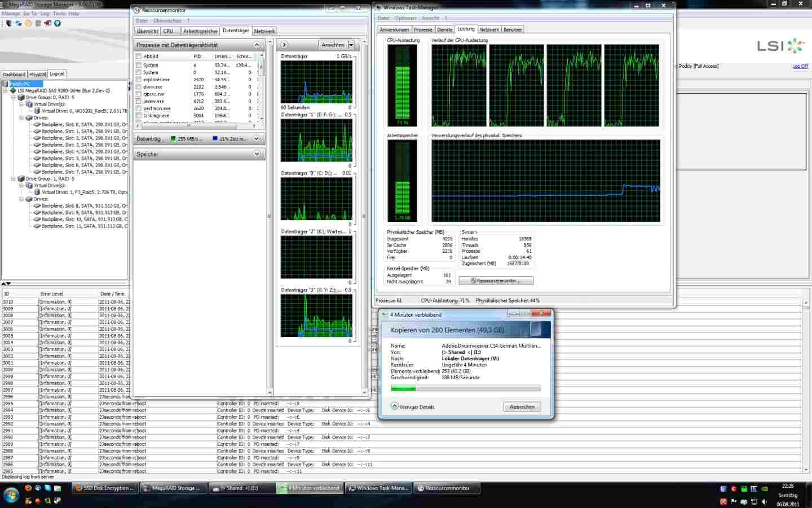Tick the Abbild header checkbox
812x508 pixels.
click(139, 56)
